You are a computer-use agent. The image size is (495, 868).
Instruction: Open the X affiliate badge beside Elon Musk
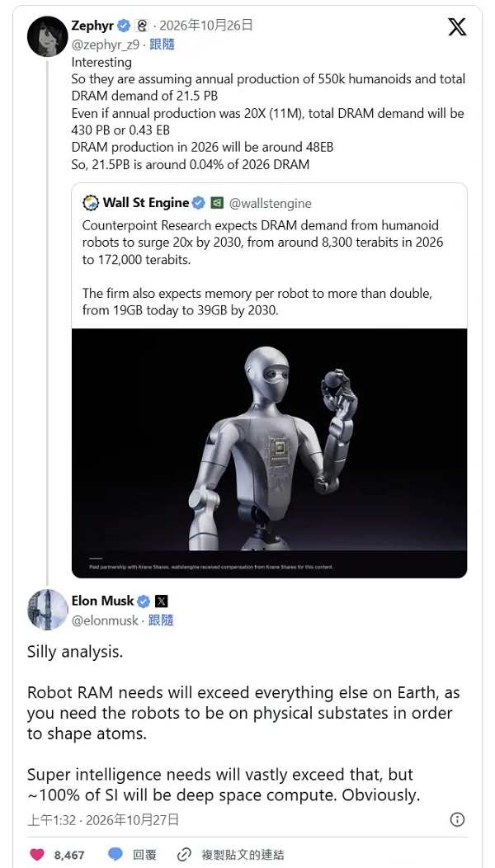click(x=161, y=601)
